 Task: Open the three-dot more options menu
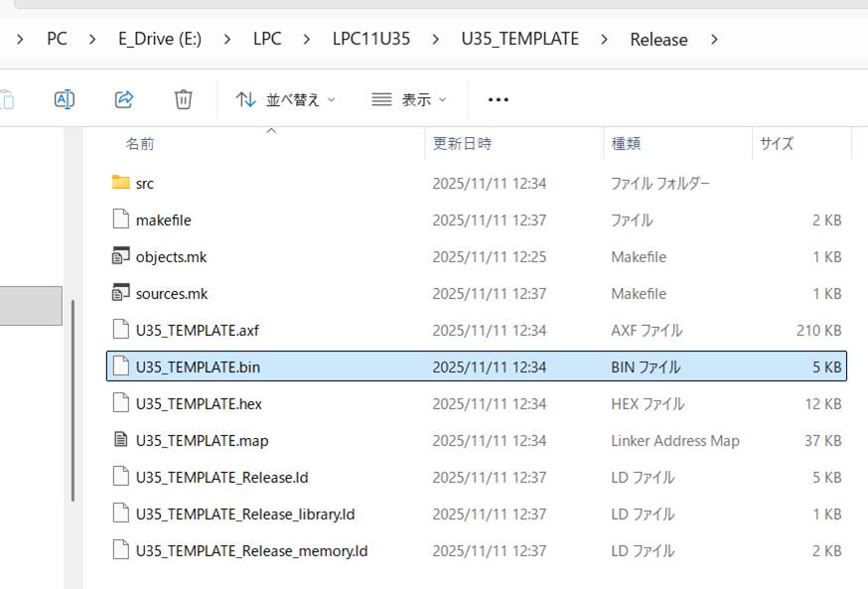click(x=499, y=99)
